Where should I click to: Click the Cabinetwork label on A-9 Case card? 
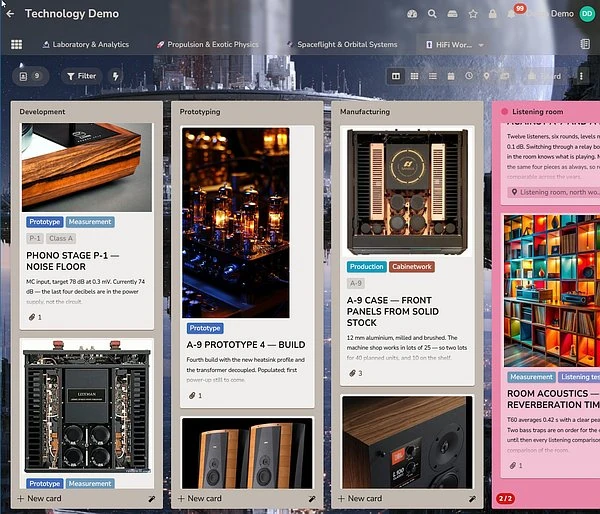point(412,267)
